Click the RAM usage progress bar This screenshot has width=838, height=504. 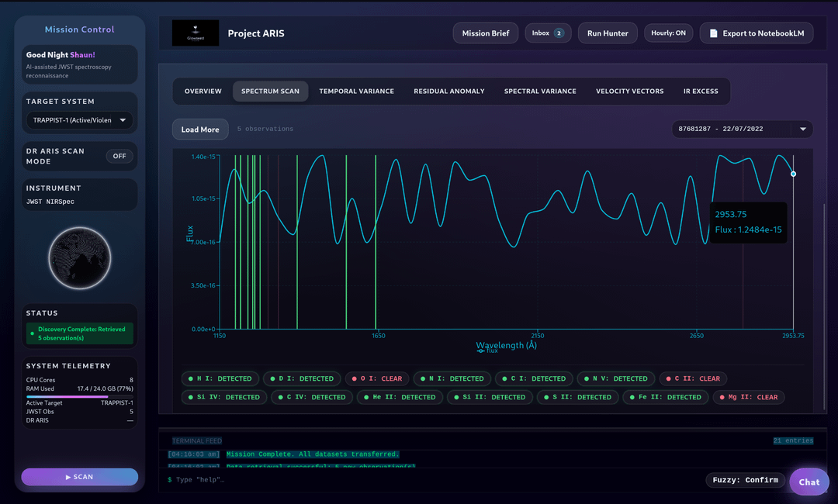coord(79,396)
